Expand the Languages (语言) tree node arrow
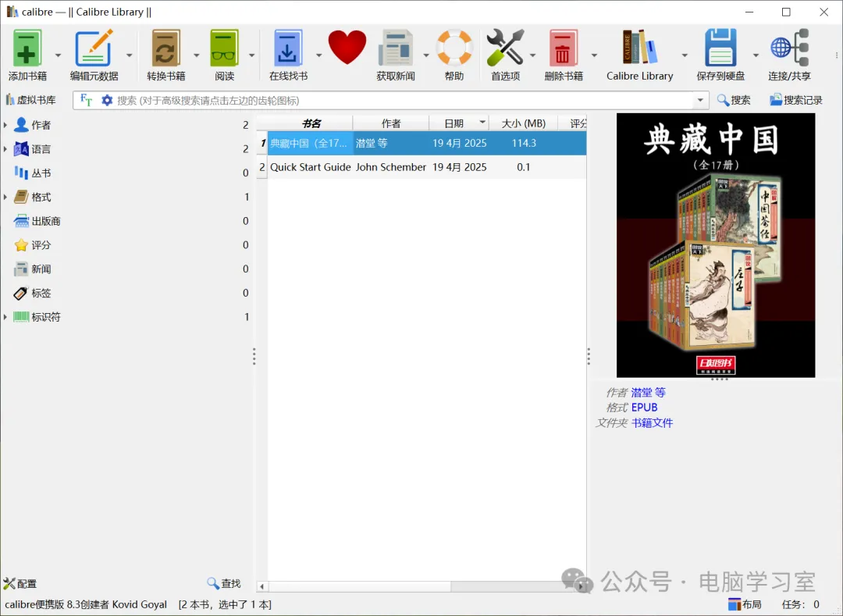Screen dimensions: 843x616 pyautogui.click(x=5, y=149)
